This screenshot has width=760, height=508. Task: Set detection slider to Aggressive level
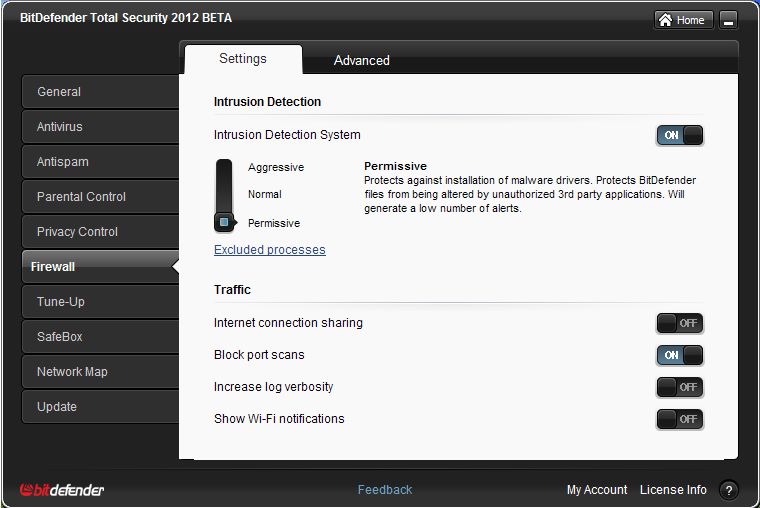(x=276, y=167)
